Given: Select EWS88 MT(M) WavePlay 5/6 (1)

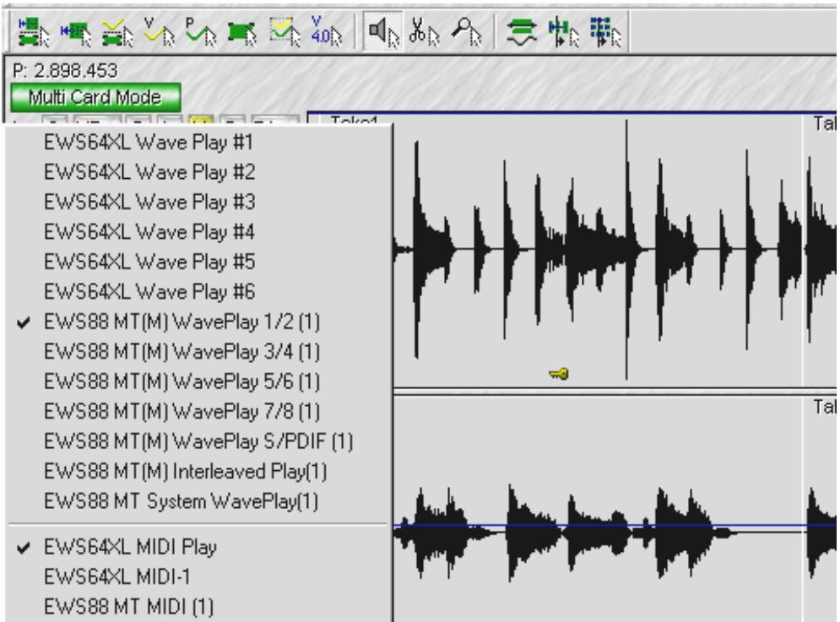Looking at the screenshot, I should click(198, 382).
